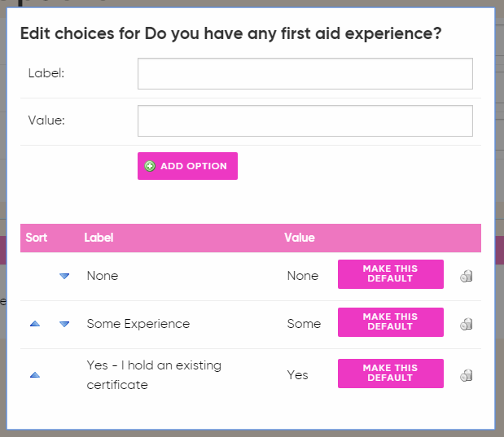This screenshot has height=437, width=504.
Task: Move the None option down
Action: (64, 277)
